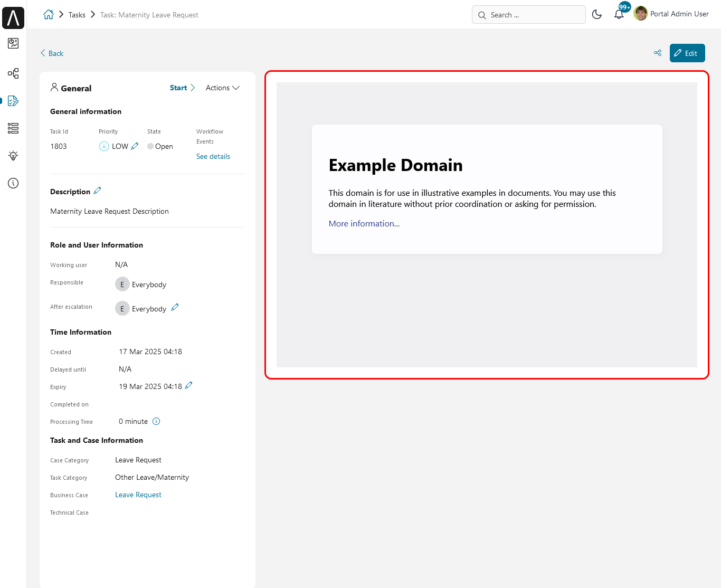
Task: Click the Created date 17 Mar 2025 04:18
Action: point(150,352)
